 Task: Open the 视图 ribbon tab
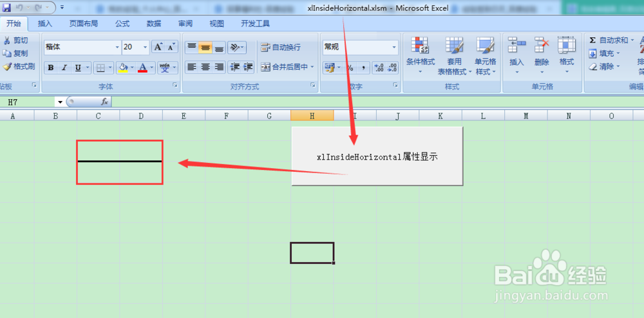pos(216,24)
